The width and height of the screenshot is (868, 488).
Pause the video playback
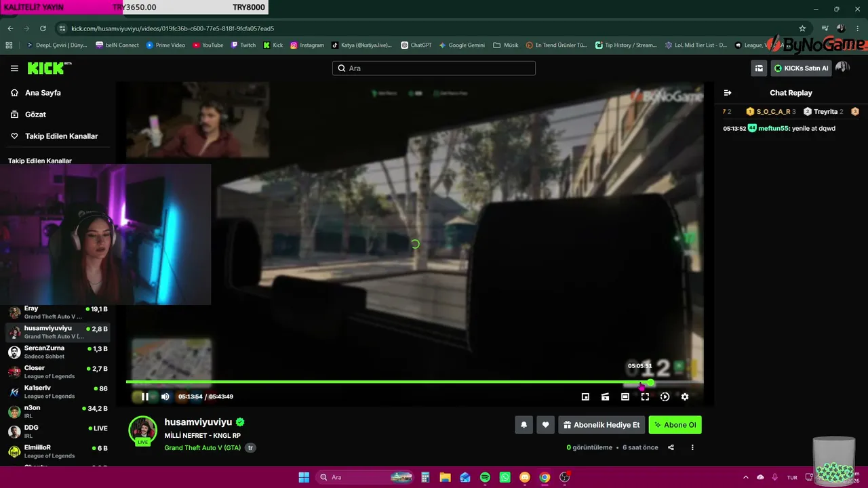tap(144, 396)
